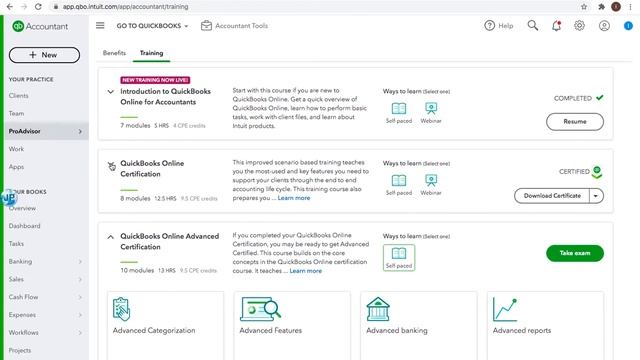
Task: Expand Workflows sidebar submenu arrow
Action: 80,333
